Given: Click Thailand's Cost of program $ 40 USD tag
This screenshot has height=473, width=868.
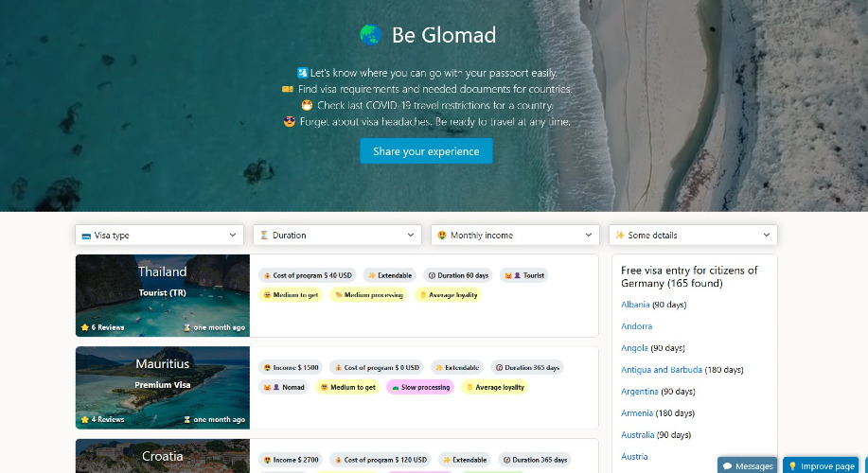Looking at the screenshot, I should pyautogui.click(x=308, y=275).
